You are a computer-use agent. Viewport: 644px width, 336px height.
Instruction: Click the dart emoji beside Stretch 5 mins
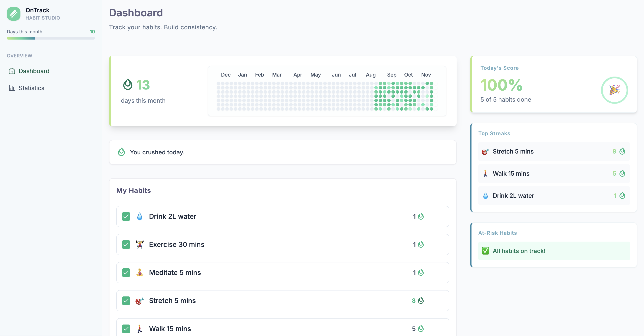(139, 300)
